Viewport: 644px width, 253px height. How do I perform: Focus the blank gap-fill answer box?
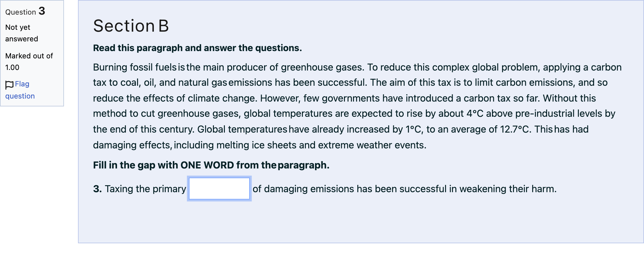[x=219, y=189]
